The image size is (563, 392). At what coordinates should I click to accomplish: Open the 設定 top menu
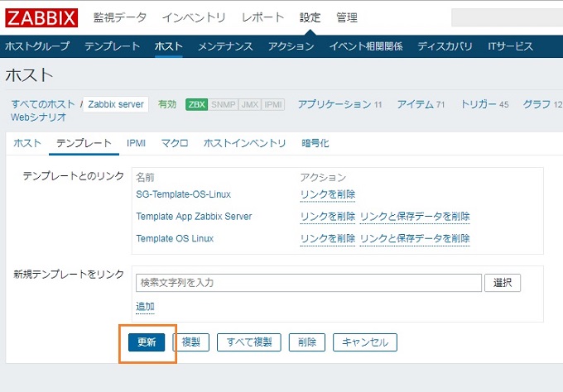point(310,17)
